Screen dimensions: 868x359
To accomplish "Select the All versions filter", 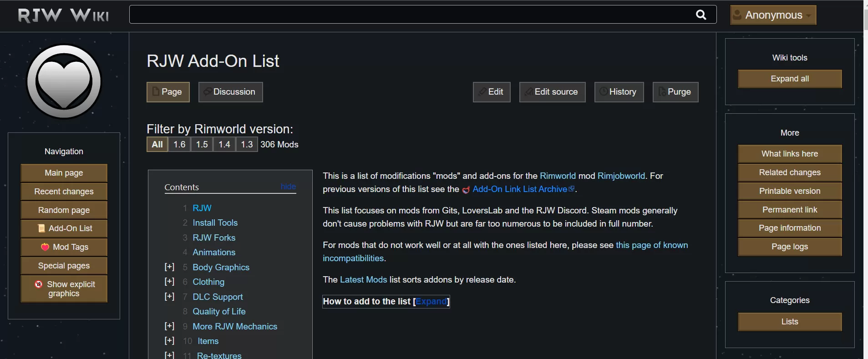I will coord(157,145).
